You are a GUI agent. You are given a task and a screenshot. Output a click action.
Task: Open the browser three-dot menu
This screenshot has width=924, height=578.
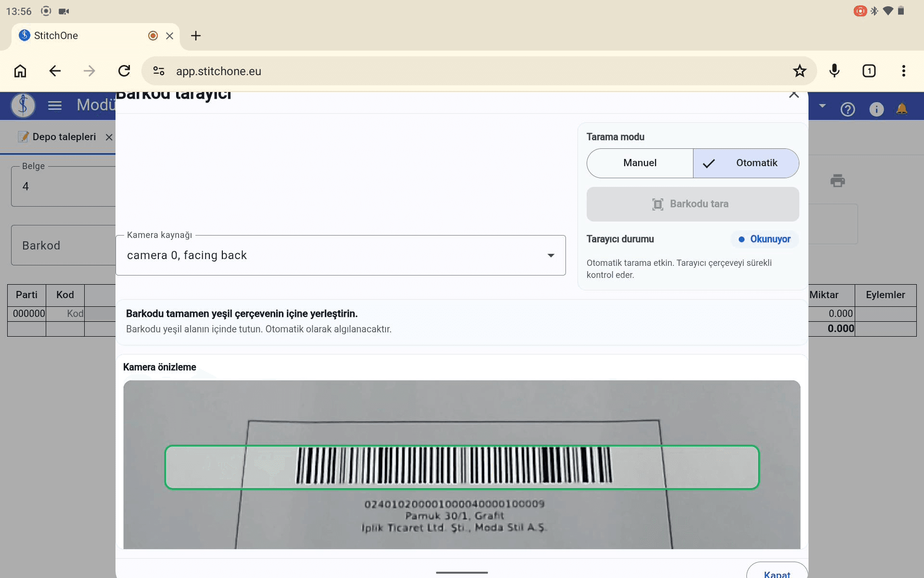(904, 71)
